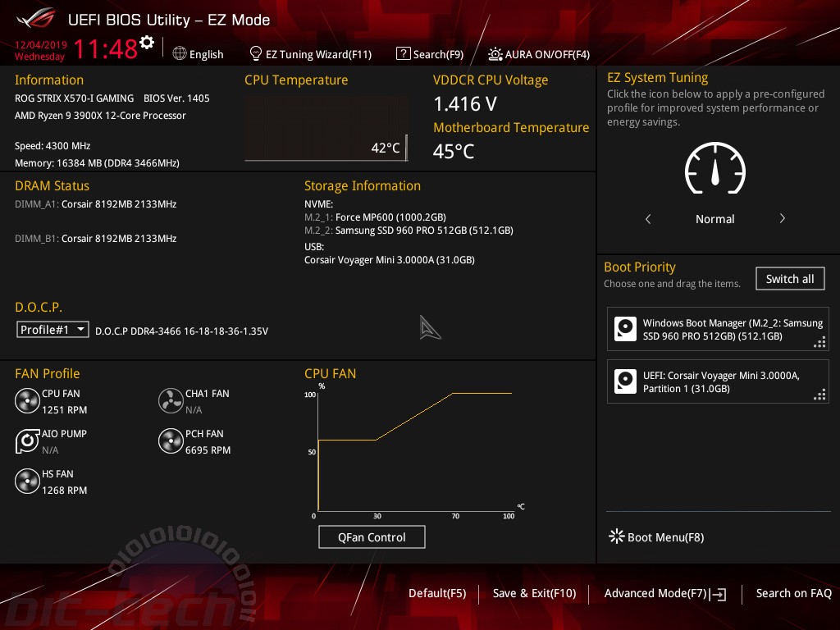
Task: Click the EZ Tuning Wizard lightbulb icon
Action: (x=256, y=53)
